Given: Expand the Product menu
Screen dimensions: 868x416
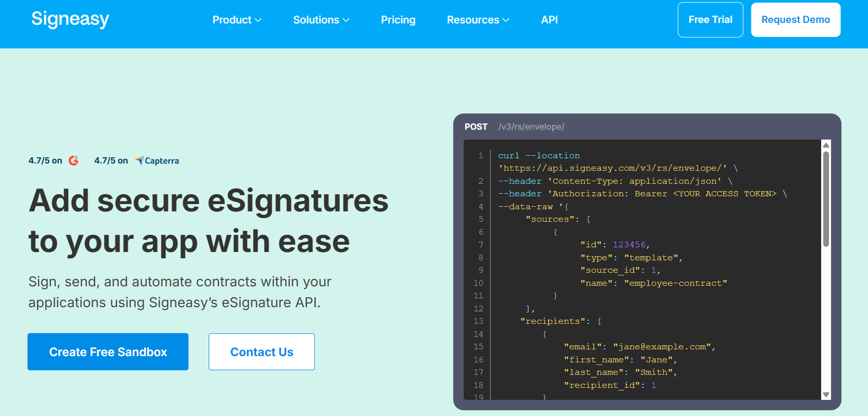Looking at the screenshot, I should (237, 20).
